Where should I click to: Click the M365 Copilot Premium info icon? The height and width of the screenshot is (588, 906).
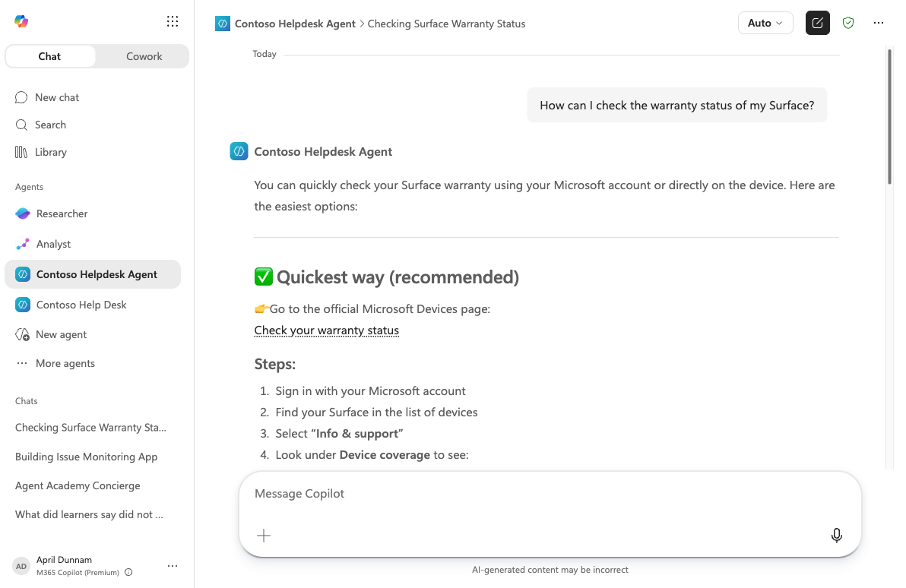[x=129, y=572]
